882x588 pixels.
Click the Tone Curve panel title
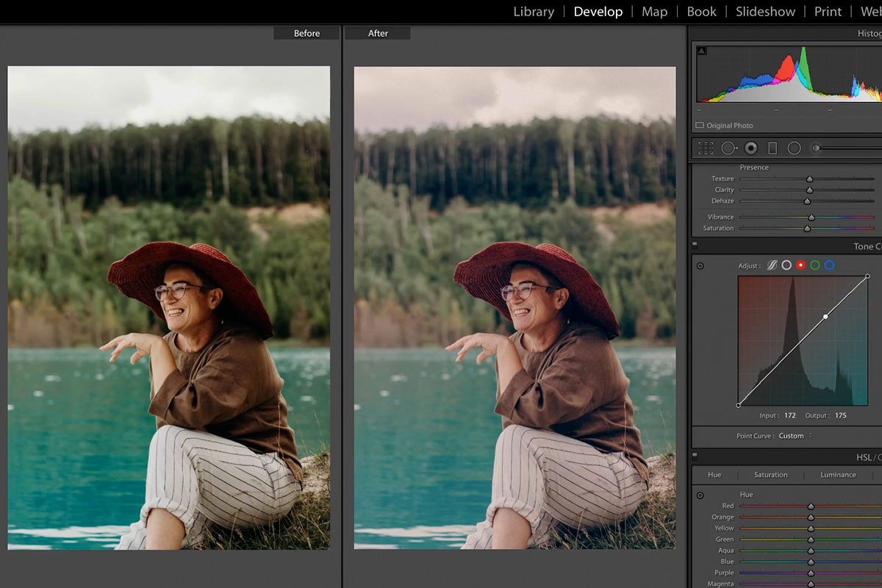coord(867,246)
